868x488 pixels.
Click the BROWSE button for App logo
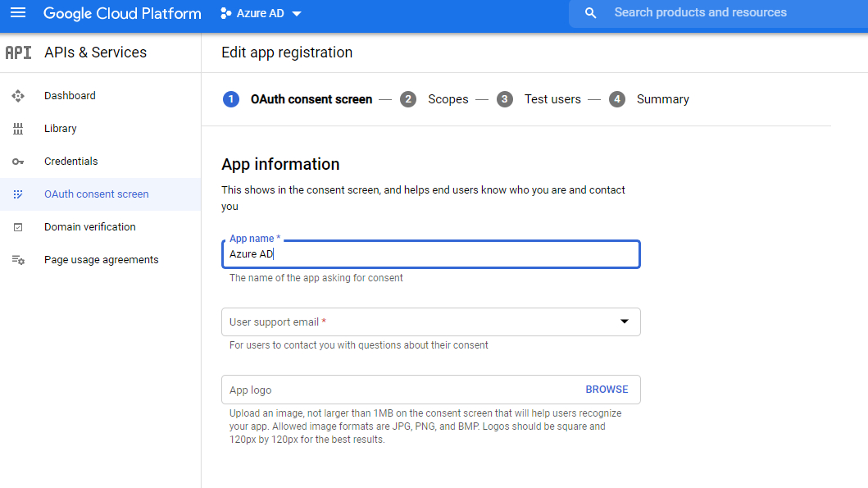[607, 390]
